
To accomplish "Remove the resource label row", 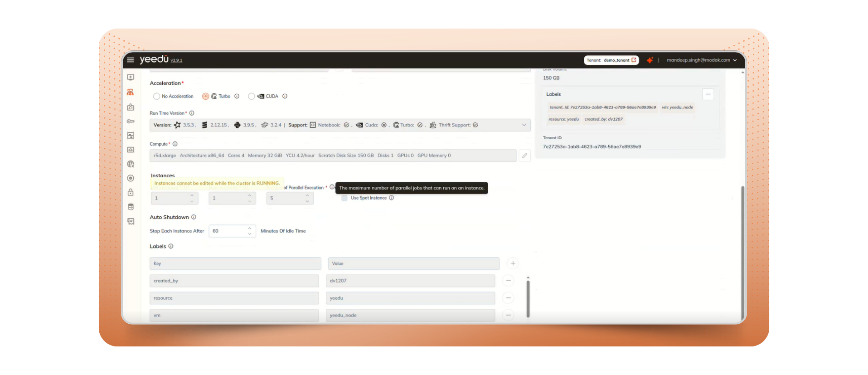I will (509, 298).
